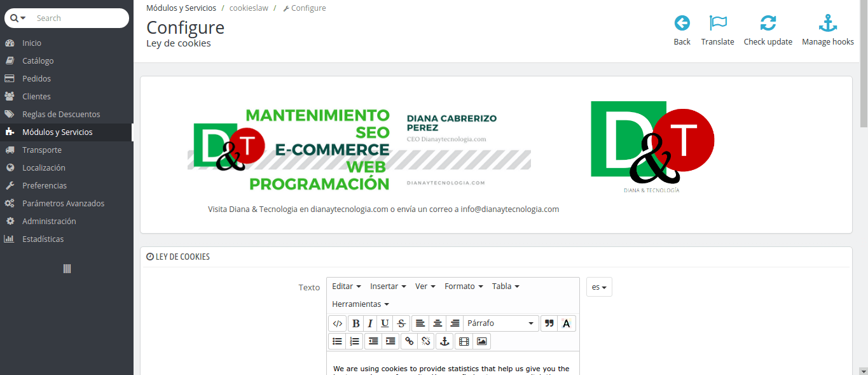
Task: Center-align text in the editor
Action: coord(437,323)
